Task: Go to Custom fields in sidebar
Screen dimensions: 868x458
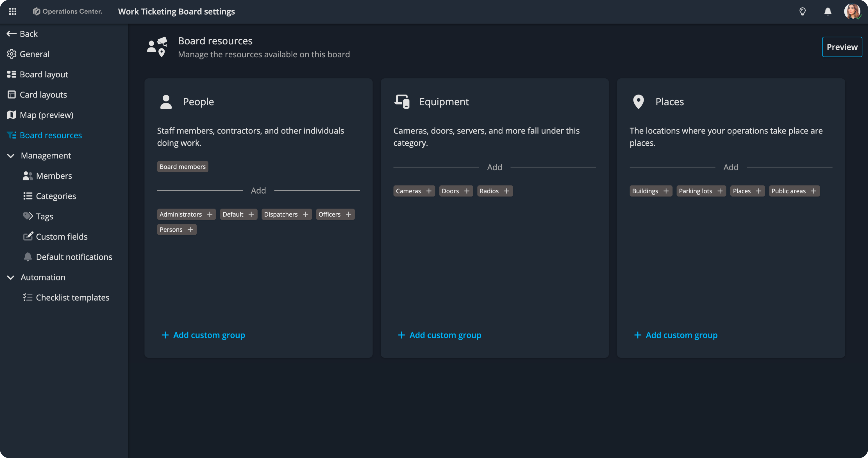Action: (62, 237)
